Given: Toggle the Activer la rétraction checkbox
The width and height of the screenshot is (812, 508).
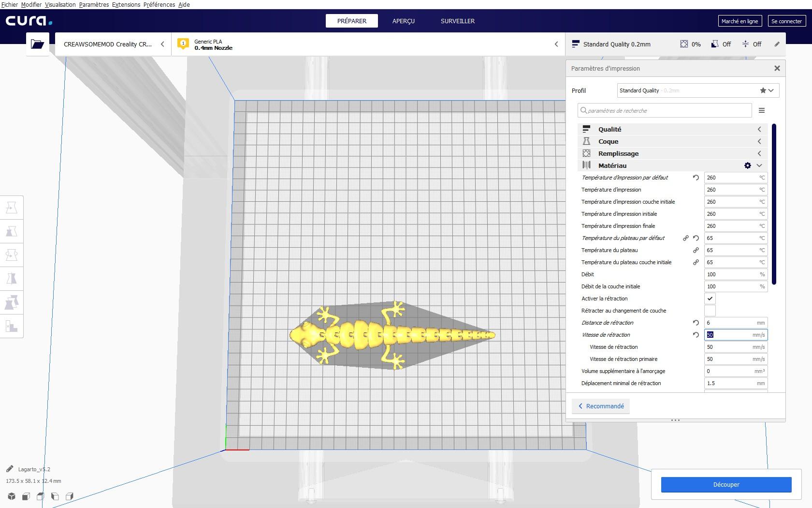Looking at the screenshot, I should tap(710, 299).
